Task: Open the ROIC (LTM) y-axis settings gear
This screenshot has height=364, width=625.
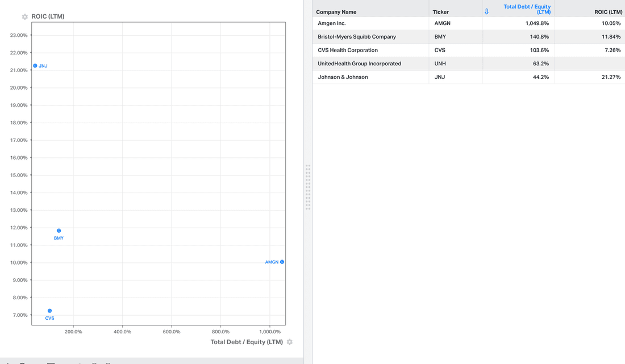Action: coord(24,16)
